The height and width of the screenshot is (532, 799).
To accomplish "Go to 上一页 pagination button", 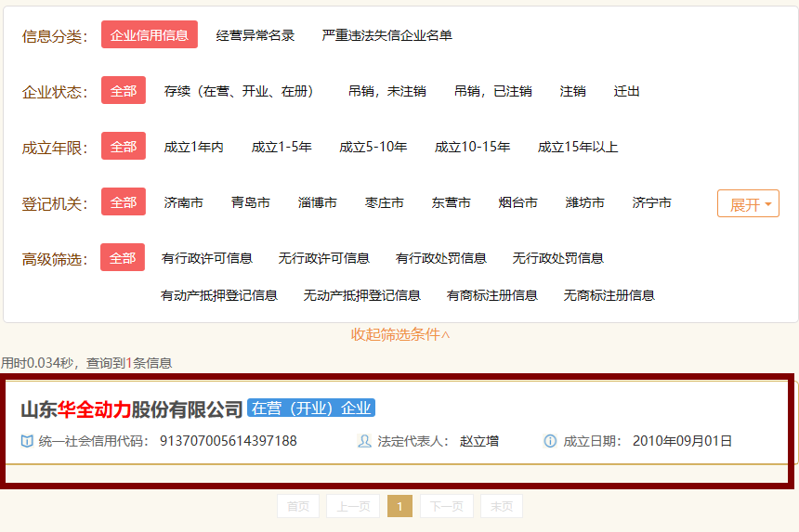I will (353, 506).
